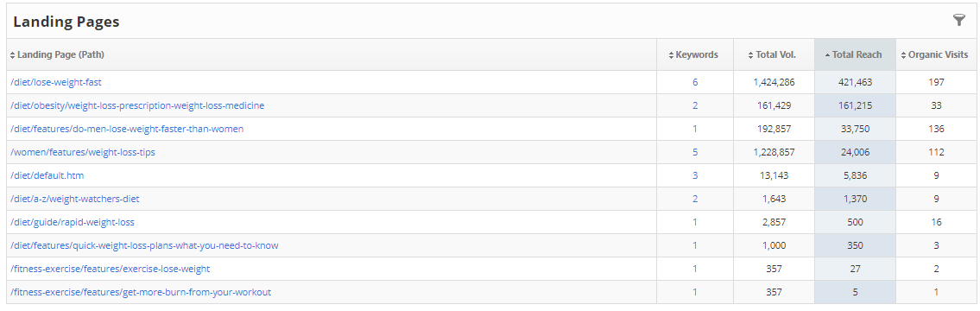This screenshot has height=311, width=980.
Task: Open exercise-lose-weight landing page link
Action: (110, 269)
